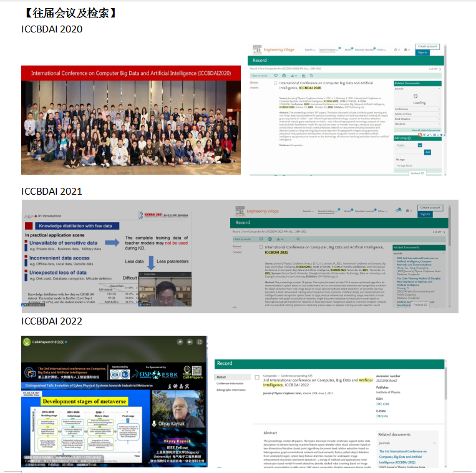
Task: Click the share arrow on the ICCBDAI 2022 video
Action: pyautogui.click(x=181, y=342)
